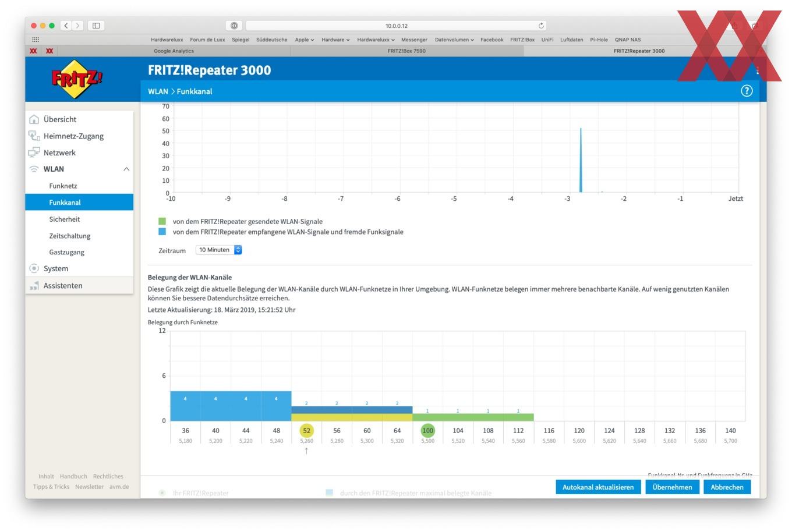This screenshot has width=792, height=532.
Task: Collapse the WLAN menu chevron
Action: tap(126, 169)
